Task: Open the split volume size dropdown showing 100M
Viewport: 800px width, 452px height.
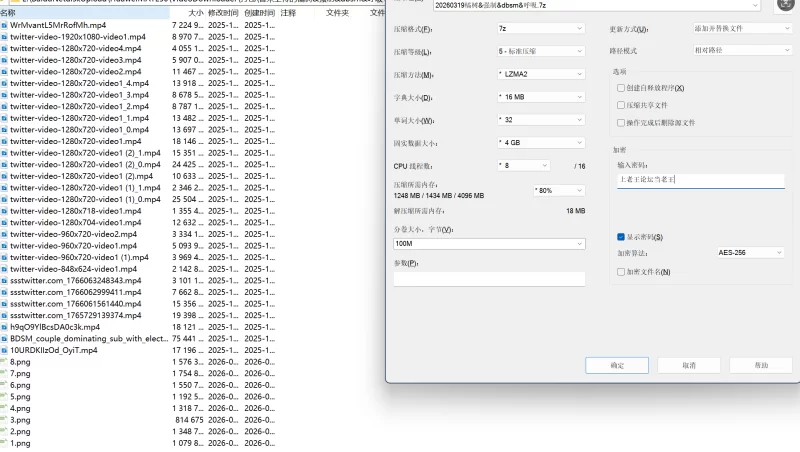Action: pos(489,244)
